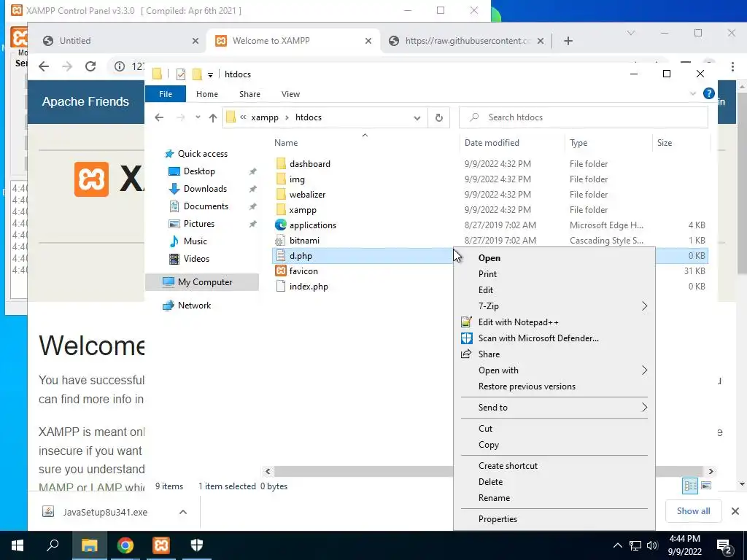Screen dimensions: 747x560
Task: Sort files by Date modified column
Action: click(492, 143)
